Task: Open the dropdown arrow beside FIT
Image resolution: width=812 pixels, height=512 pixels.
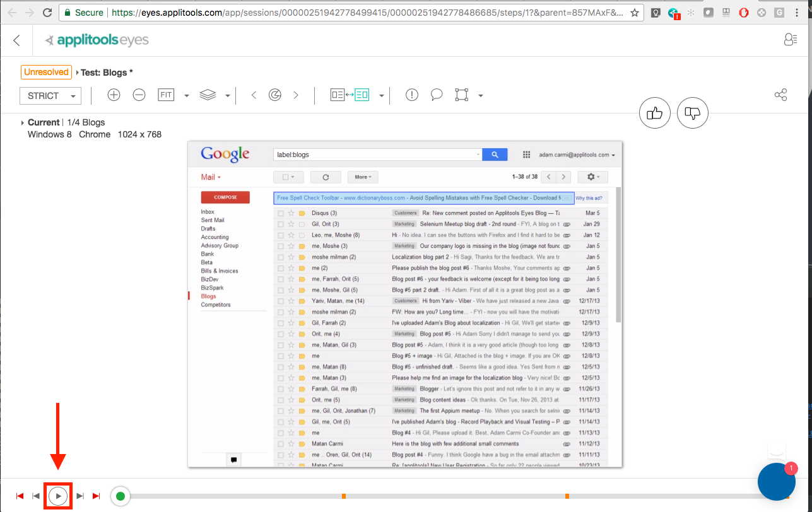Action: coord(187,96)
